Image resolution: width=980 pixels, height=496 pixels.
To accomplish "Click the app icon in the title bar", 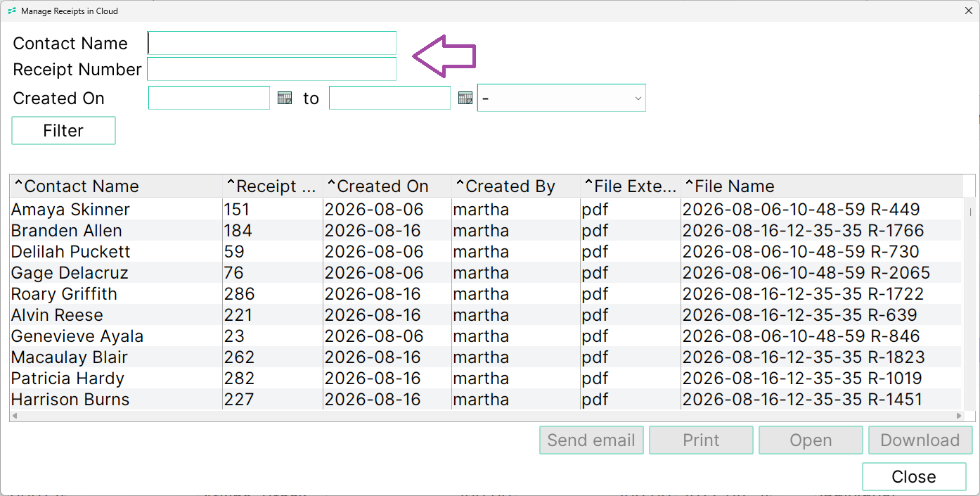I will [12, 11].
